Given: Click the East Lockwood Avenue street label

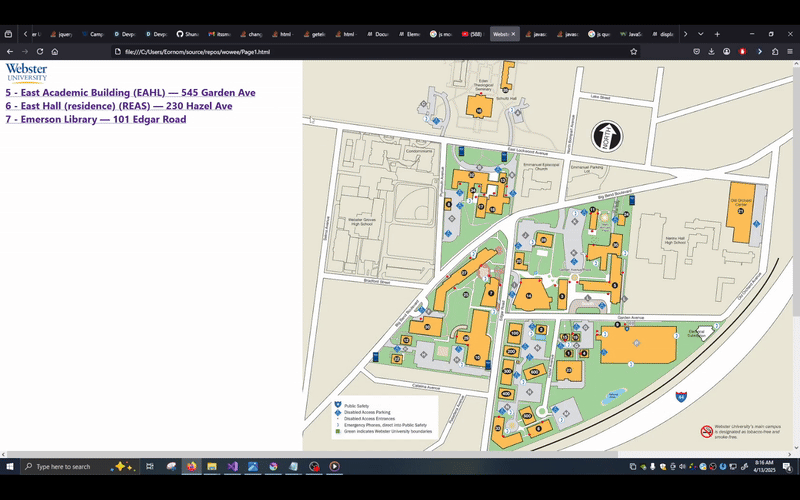Looking at the screenshot, I should coord(528,153).
